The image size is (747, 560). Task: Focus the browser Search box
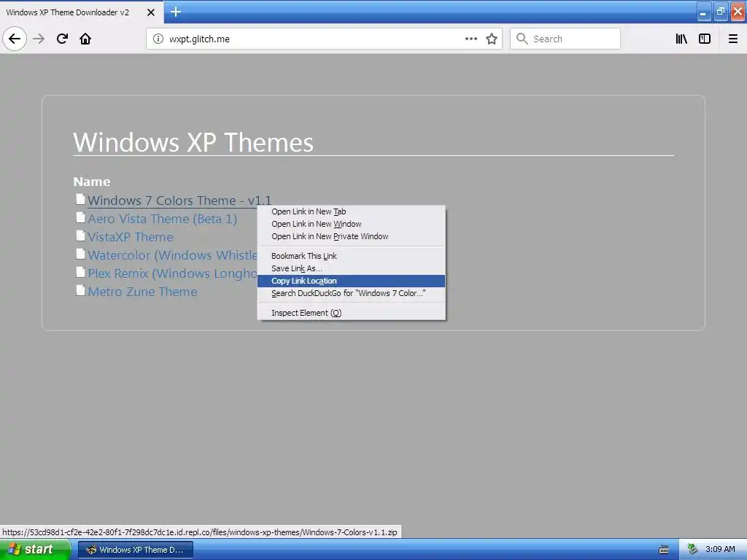565,39
